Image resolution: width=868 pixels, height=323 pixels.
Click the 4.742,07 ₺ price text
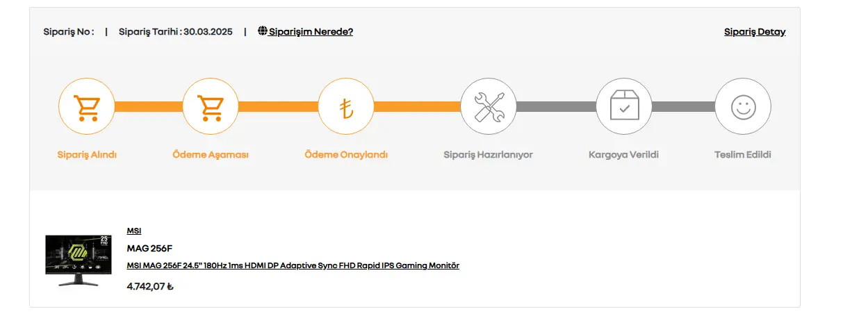point(150,285)
